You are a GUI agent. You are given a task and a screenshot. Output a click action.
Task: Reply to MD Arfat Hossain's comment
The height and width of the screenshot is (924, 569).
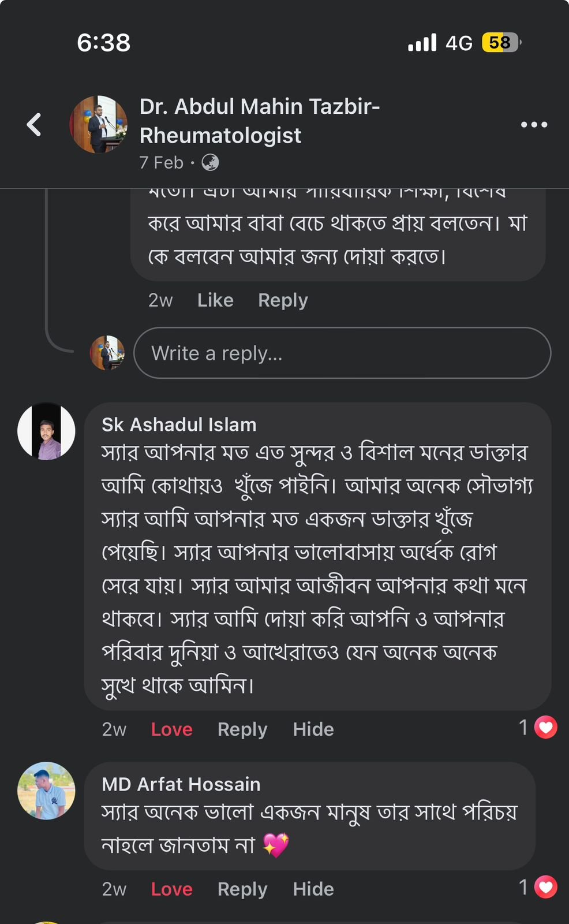click(x=242, y=889)
